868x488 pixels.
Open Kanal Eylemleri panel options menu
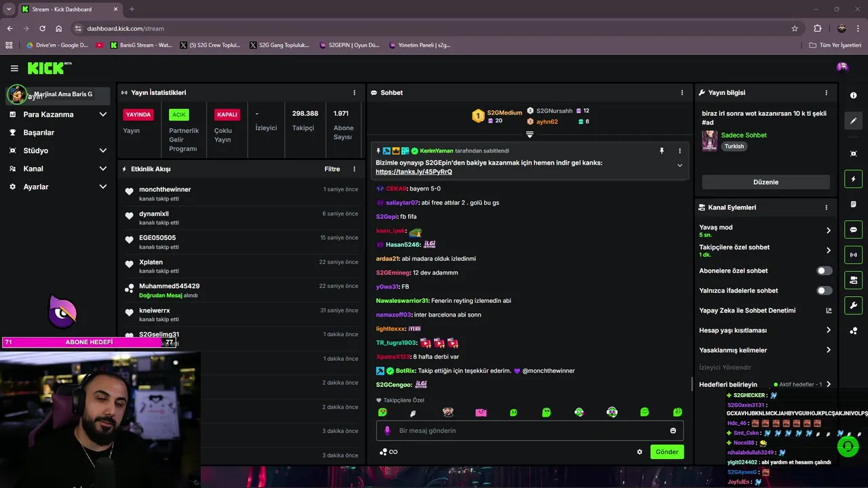coord(826,207)
